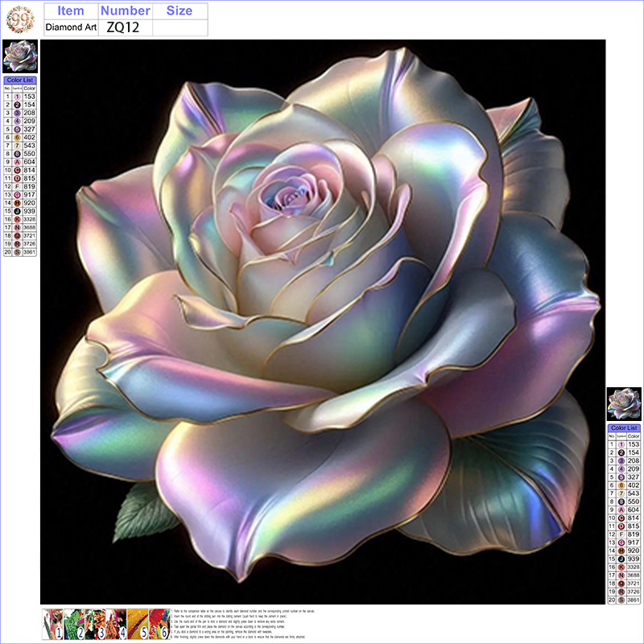
Task: Open step 4 instruction thumbnail
Action: [x=117, y=625]
